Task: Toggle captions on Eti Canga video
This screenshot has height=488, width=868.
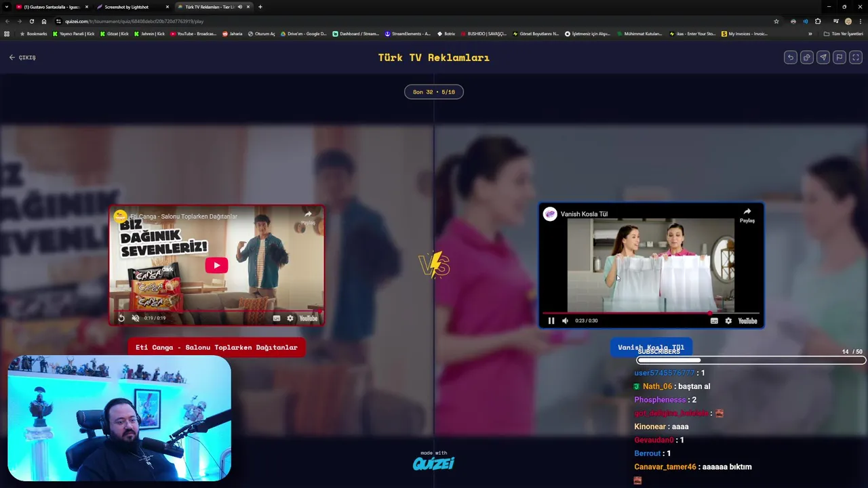Action: (x=277, y=318)
